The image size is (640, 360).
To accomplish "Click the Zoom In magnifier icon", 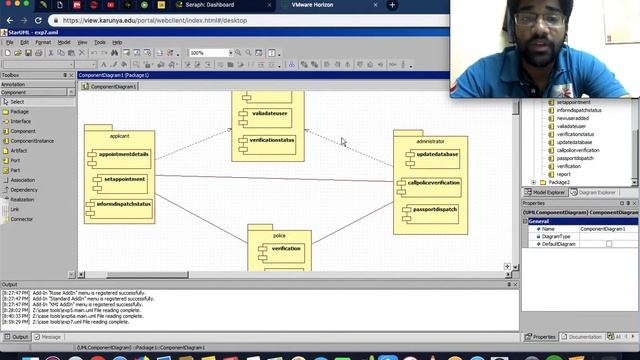I will click(x=238, y=53).
